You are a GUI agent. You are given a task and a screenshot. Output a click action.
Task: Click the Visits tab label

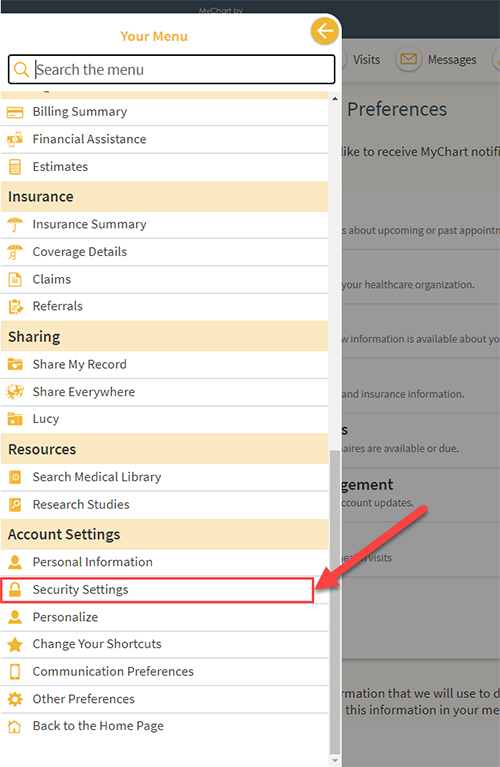click(366, 60)
